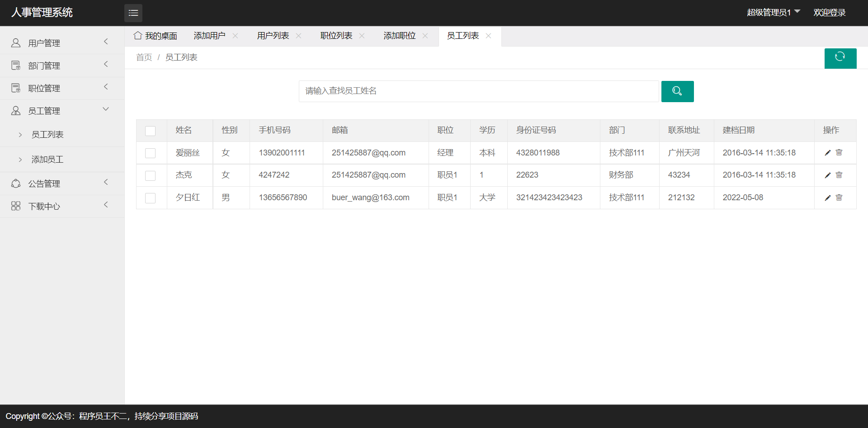Toggle the sidebar hamburger menu icon
The image size is (868, 428).
133,13
